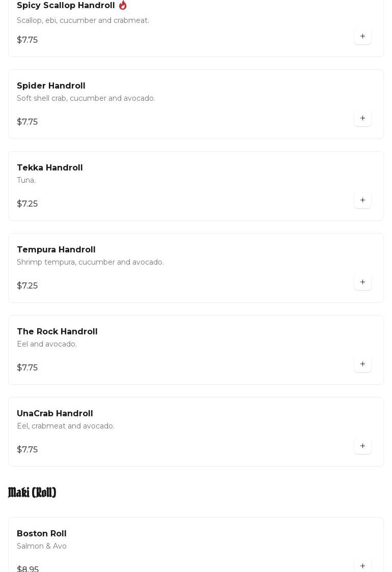Click Maki (Roll) section heading

coord(32,493)
